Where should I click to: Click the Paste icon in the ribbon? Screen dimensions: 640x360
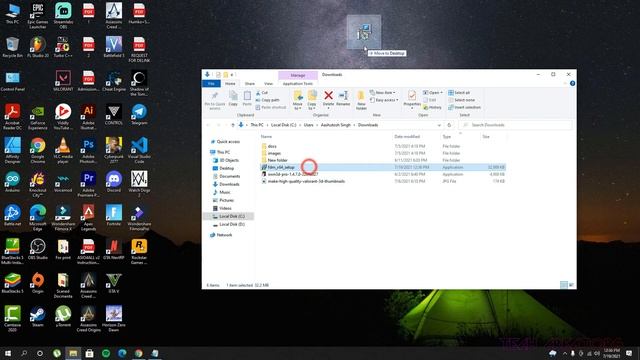coord(247,98)
